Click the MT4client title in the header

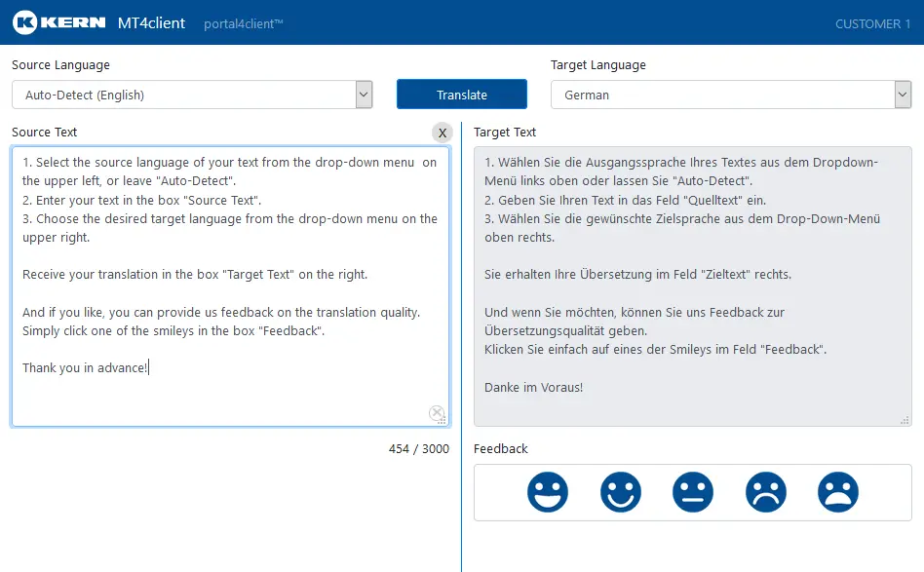[151, 22]
